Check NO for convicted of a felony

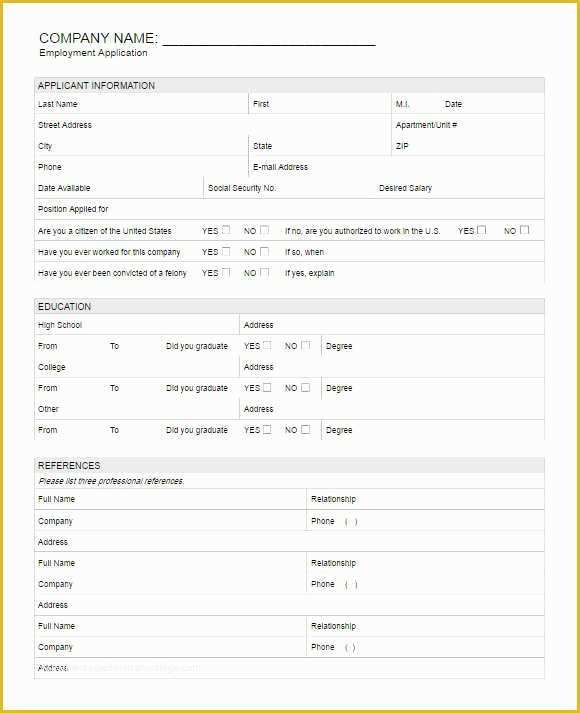click(265, 272)
